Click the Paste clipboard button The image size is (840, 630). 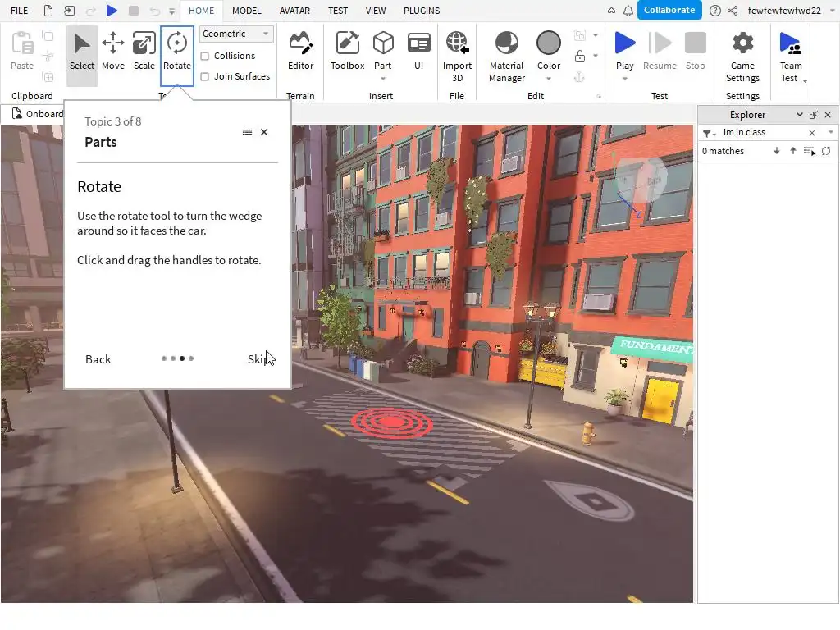[x=22, y=52]
